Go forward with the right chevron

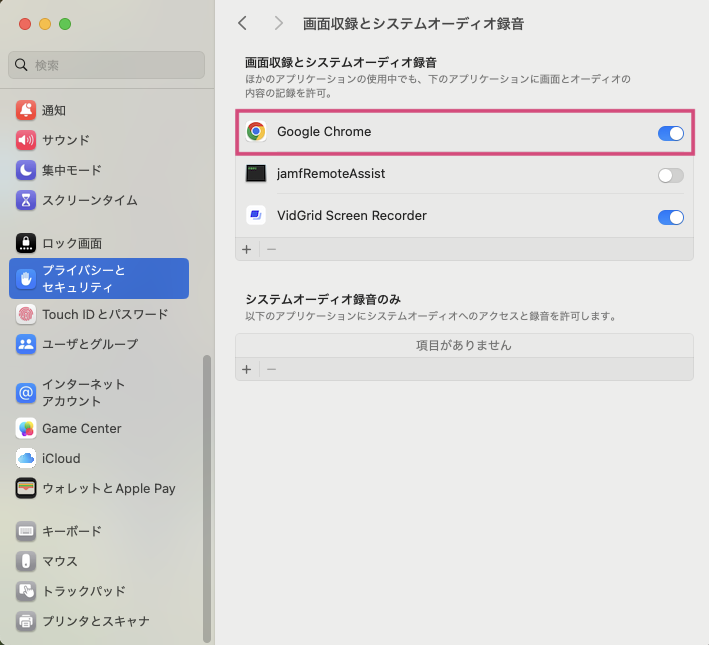coord(278,23)
